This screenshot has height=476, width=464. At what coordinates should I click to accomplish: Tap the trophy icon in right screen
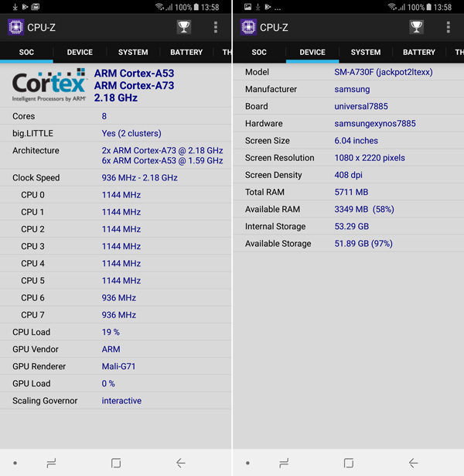coord(416,27)
